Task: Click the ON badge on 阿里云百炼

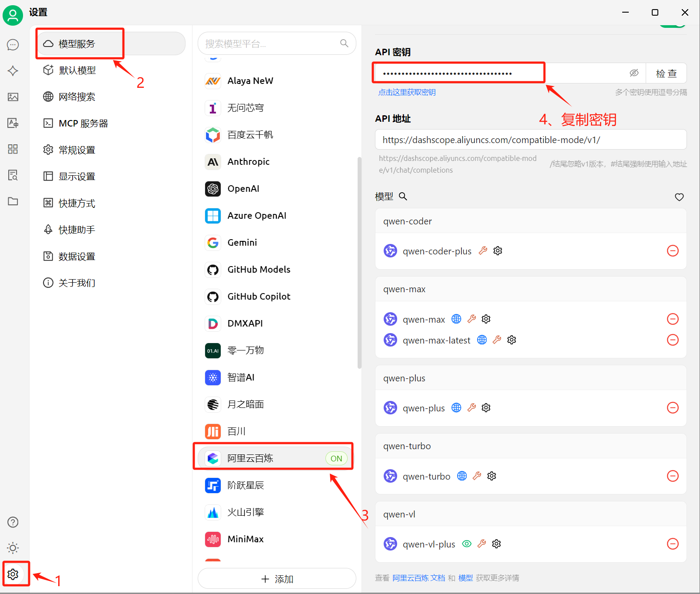Action: click(x=336, y=458)
